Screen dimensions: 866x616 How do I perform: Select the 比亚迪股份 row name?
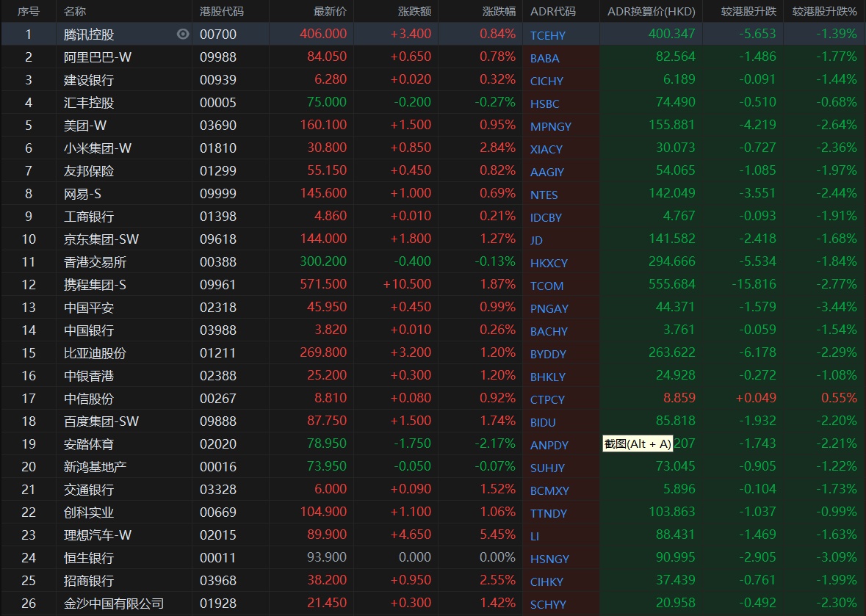[95, 352]
